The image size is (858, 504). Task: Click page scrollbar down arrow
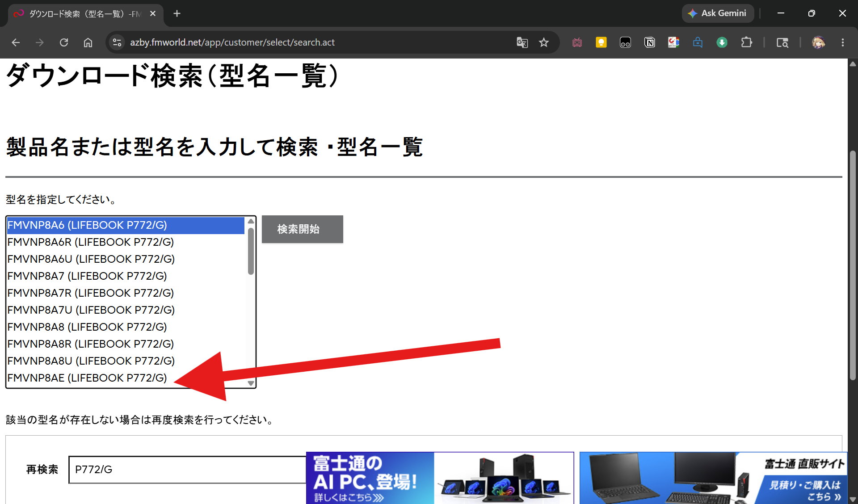[x=853, y=499]
